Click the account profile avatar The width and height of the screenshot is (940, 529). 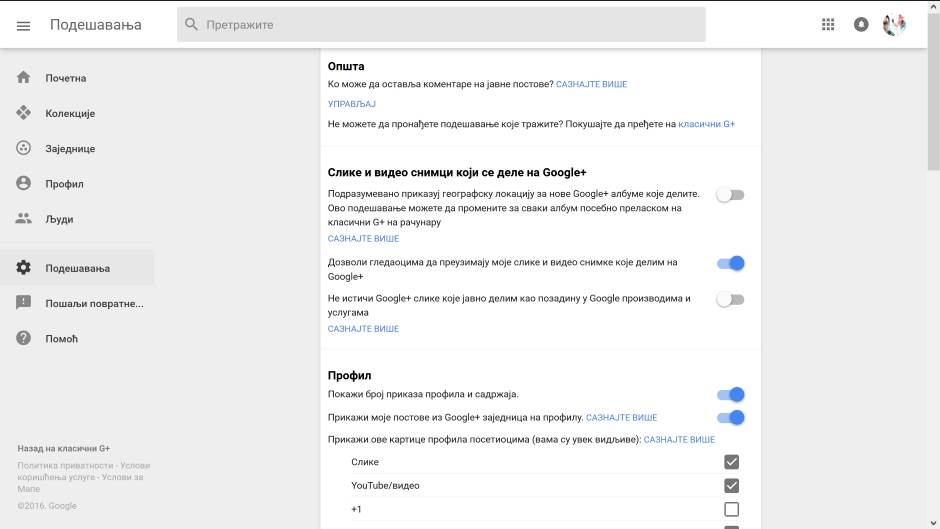click(894, 25)
